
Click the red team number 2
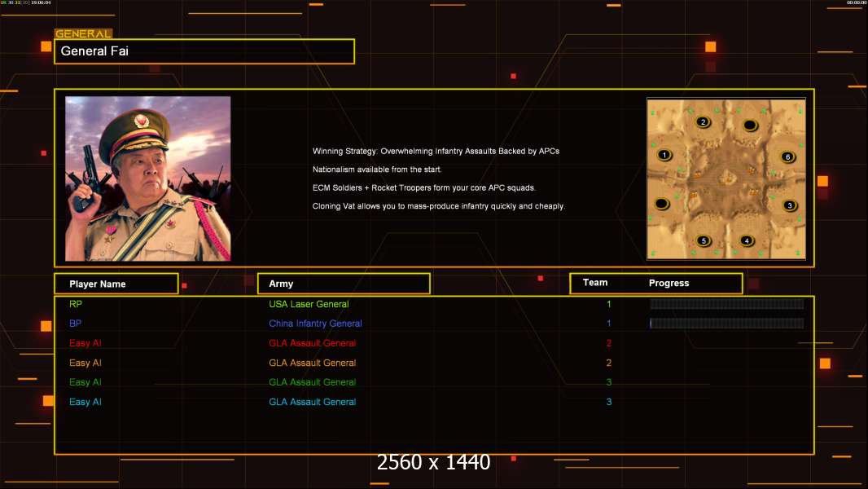609,343
